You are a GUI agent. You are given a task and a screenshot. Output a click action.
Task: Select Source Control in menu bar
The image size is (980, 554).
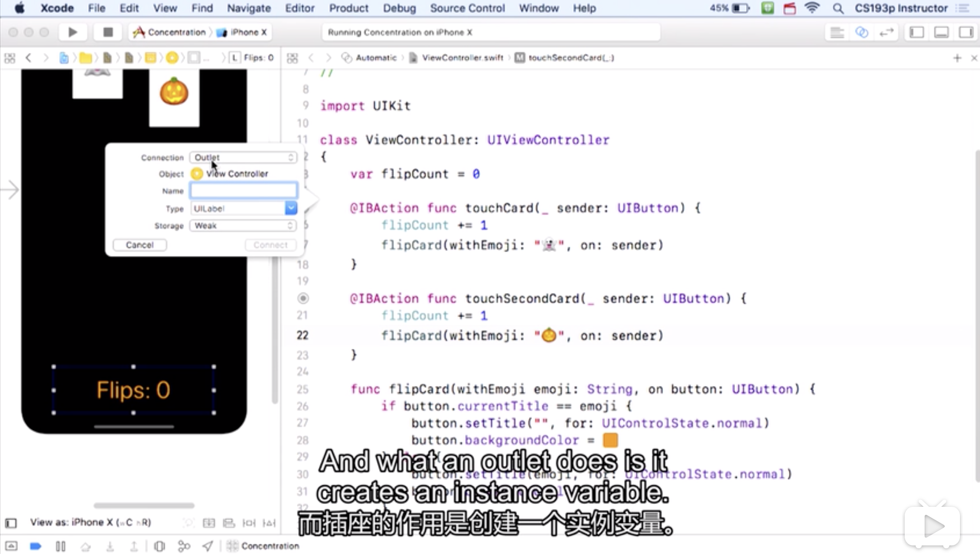click(467, 8)
